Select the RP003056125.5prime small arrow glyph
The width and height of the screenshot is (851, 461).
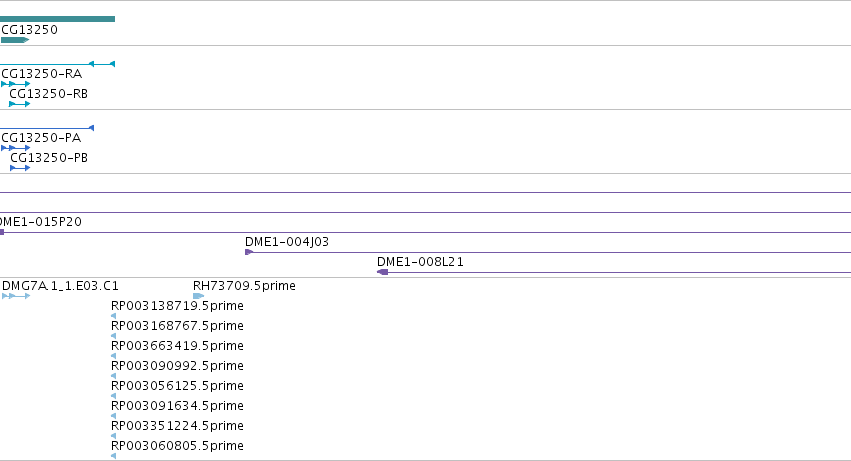pos(113,396)
